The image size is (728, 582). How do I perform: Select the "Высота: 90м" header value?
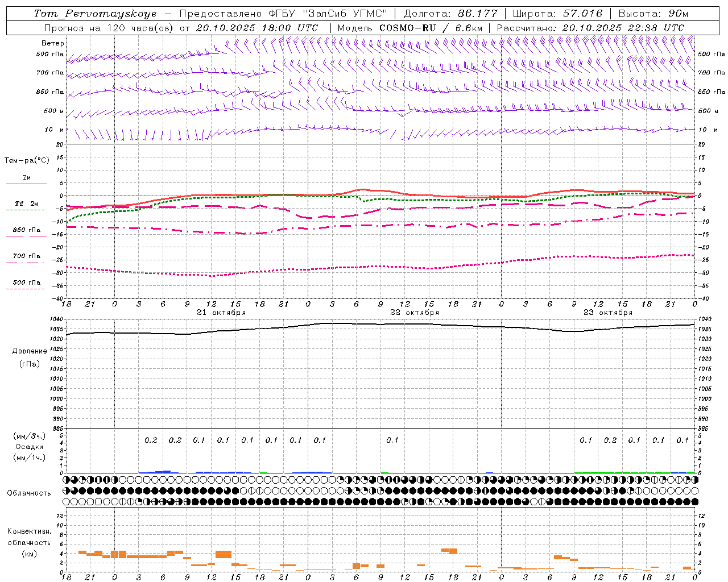coord(653,14)
